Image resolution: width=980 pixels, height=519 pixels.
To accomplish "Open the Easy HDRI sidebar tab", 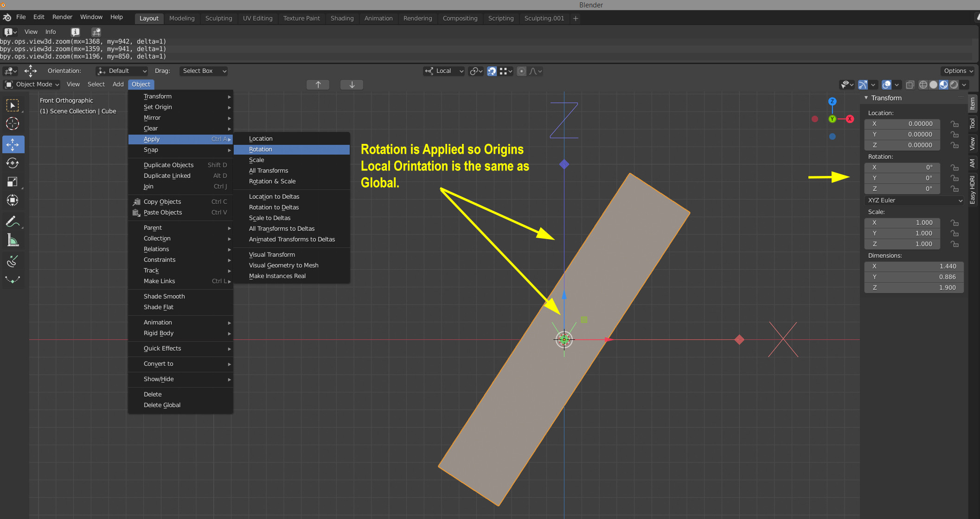I will [973, 190].
